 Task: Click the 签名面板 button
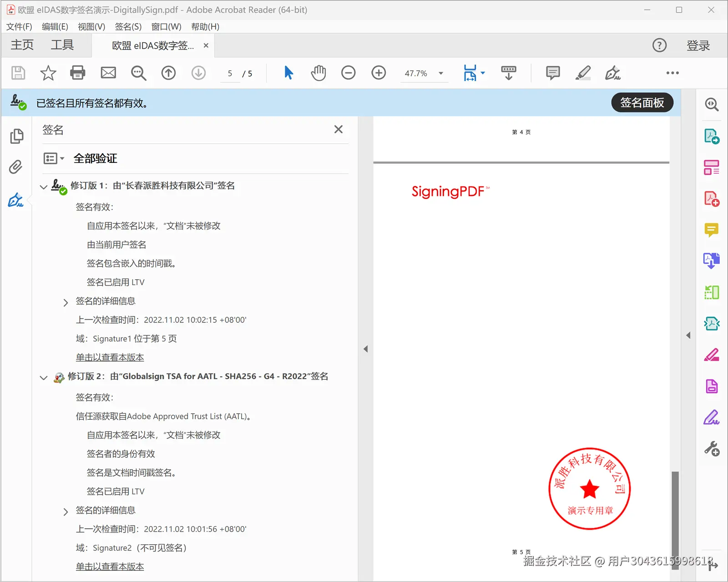tap(642, 103)
